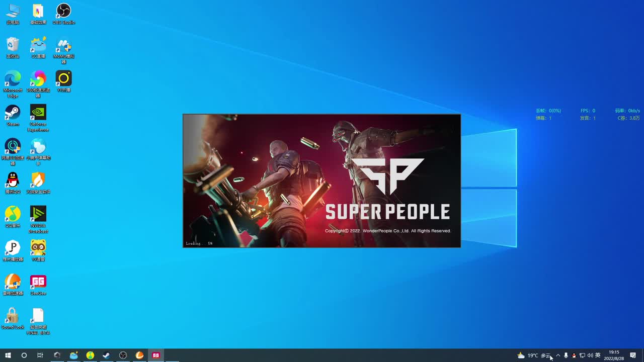Open Task View from the taskbar
The width and height of the screenshot is (644, 362).
pyautogui.click(x=40, y=355)
